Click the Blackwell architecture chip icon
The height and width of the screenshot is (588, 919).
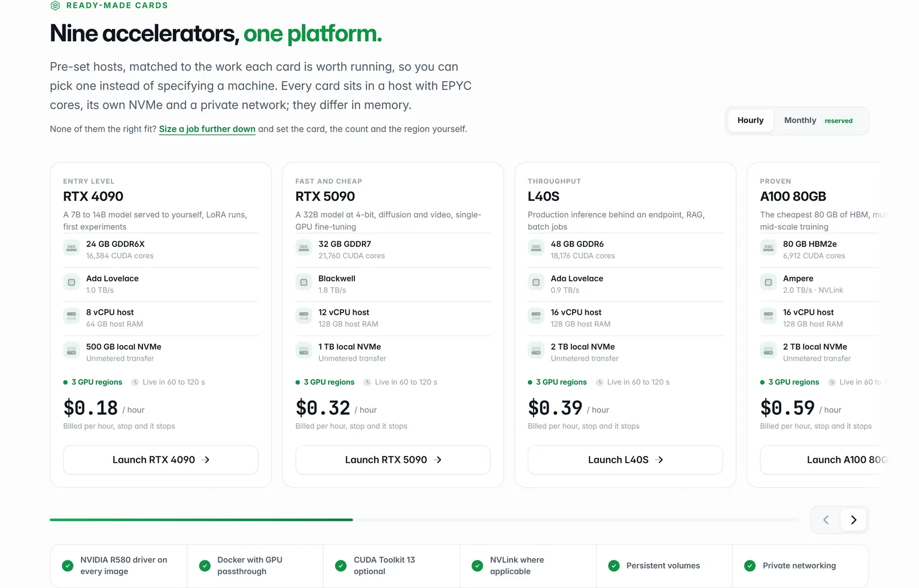[304, 283]
